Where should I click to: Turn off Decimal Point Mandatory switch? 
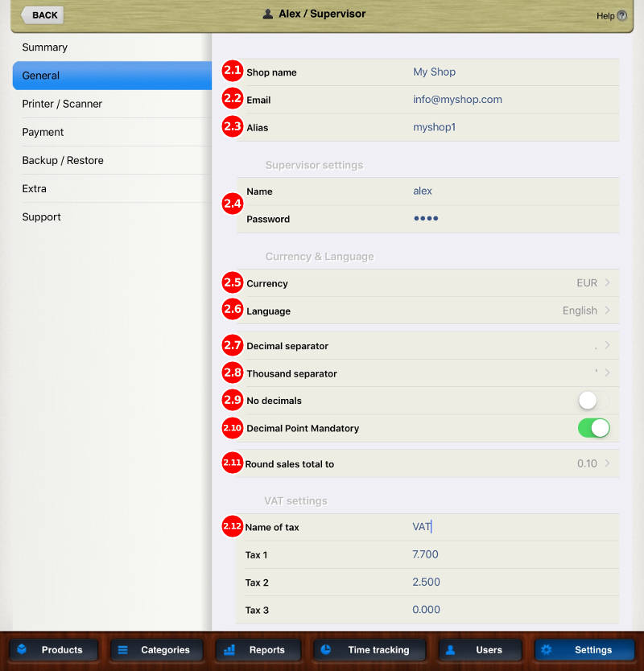tap(593, 428)
